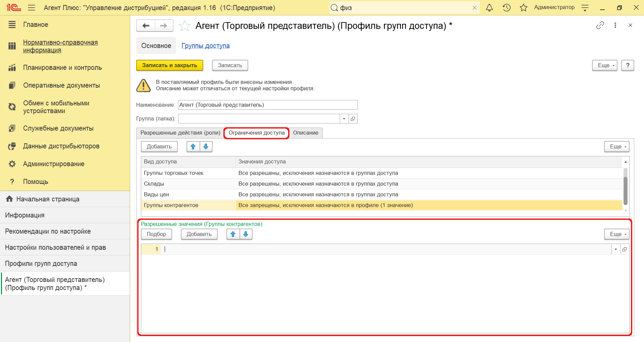Click Записать и закрыть button
This screenshot has width=644, height=342.
(x=170, y=65)
